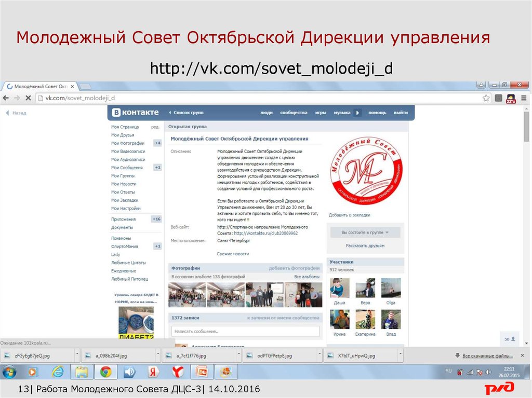532x398 pixels.
Task: Stop loading the page with the X button
Action: pyautogui.click(x=29, y=98)
